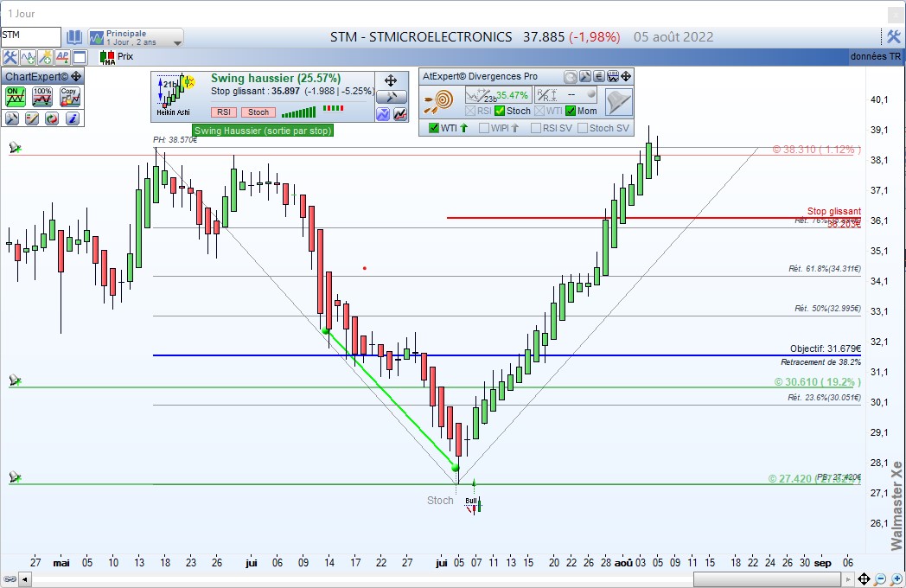
Task: Click the red stepped-line chart icon in Swing panel
Action: coord(400,114)
